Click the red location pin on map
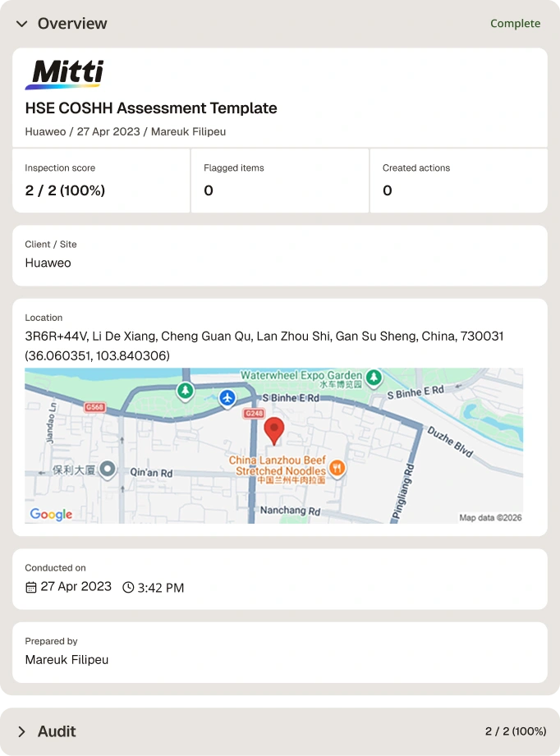 click(x=274, y=431)
